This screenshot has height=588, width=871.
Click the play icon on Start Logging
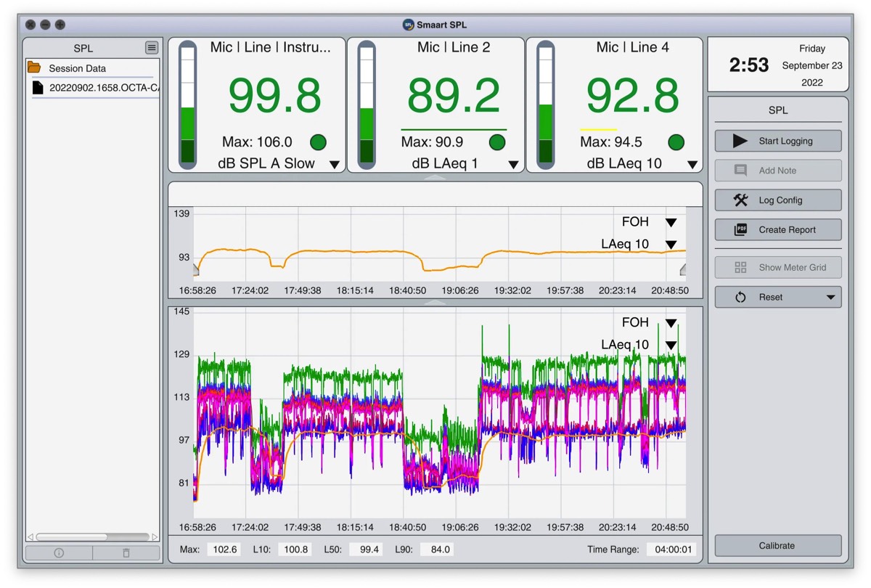[740, 141]
